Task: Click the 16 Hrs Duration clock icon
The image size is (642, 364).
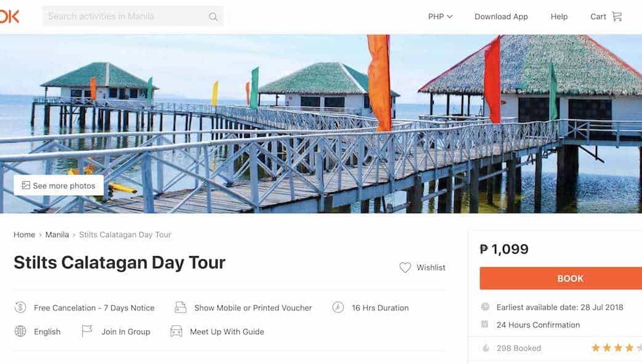Action: point(338,307)
